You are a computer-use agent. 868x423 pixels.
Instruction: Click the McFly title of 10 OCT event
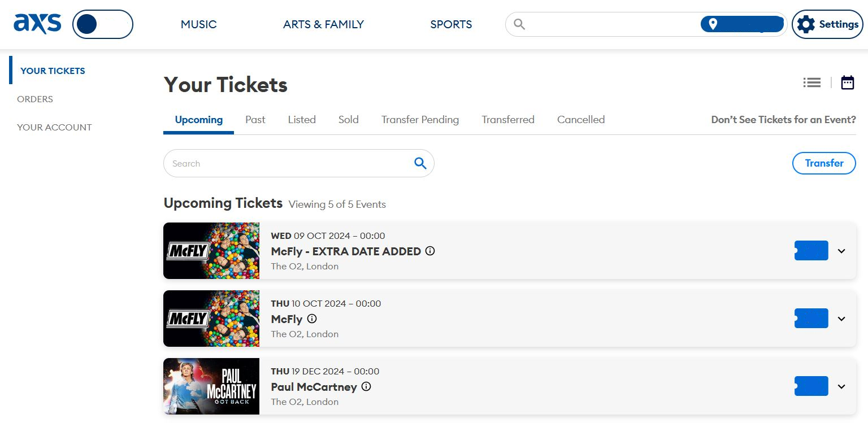[287, 319]
